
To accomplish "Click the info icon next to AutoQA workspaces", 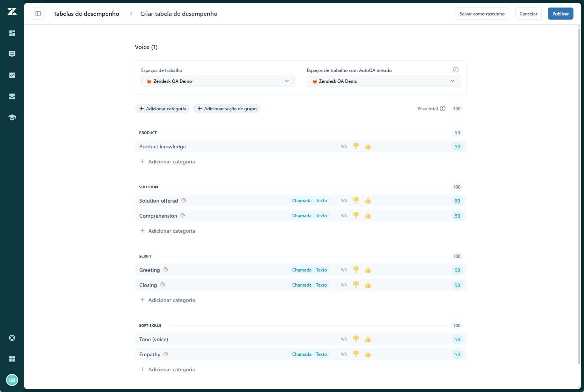I will 455,70.
